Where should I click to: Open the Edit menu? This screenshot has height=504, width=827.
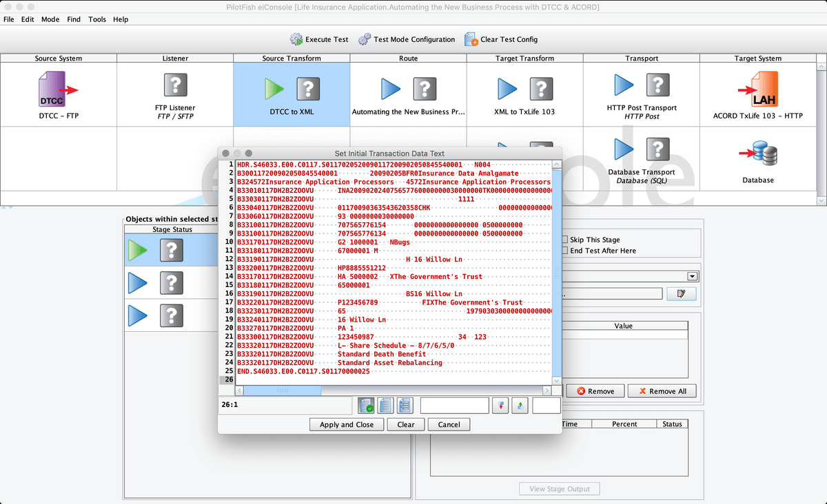click(x=28, y=19)
